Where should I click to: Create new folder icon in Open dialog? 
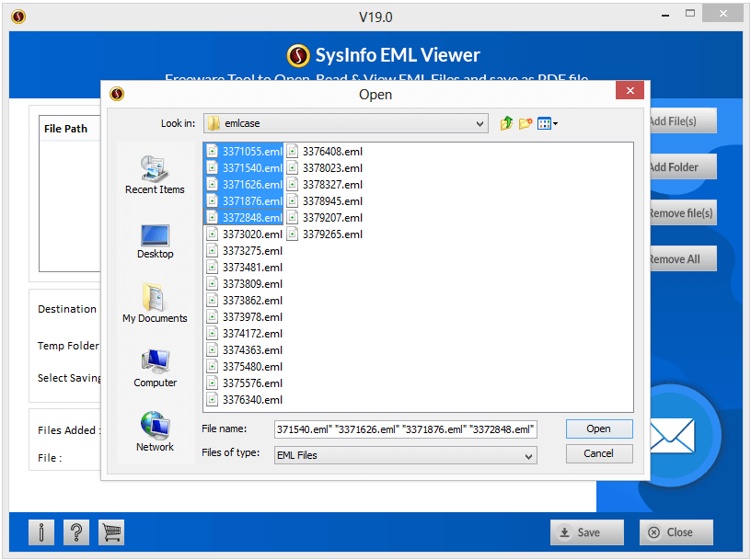(526, 123)
